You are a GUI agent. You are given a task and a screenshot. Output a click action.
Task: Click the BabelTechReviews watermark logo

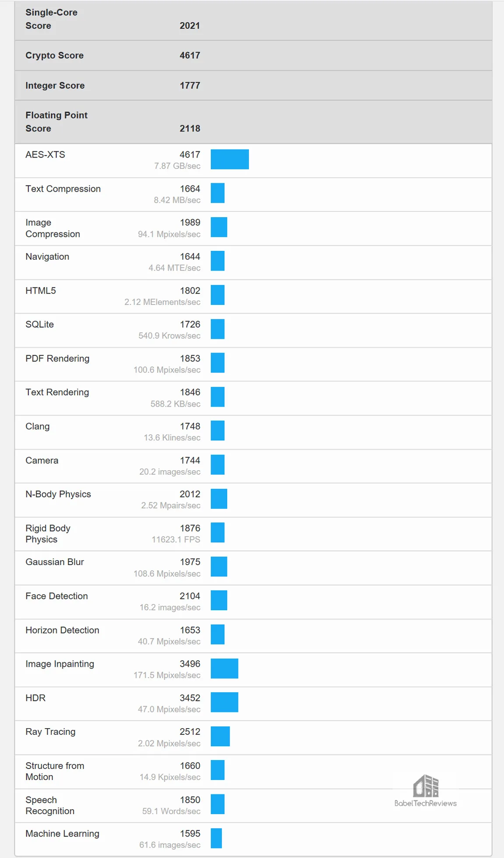[x=425, y=791]
